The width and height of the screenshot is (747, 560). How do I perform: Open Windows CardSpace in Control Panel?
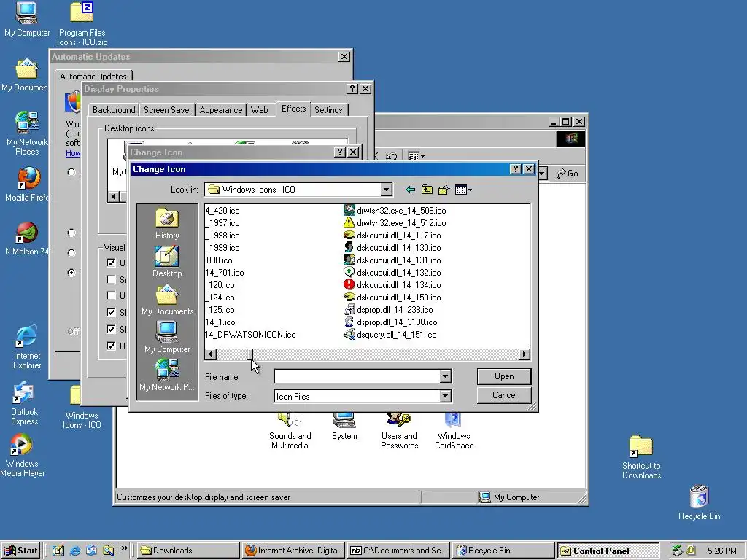click(x=454, y=431)
